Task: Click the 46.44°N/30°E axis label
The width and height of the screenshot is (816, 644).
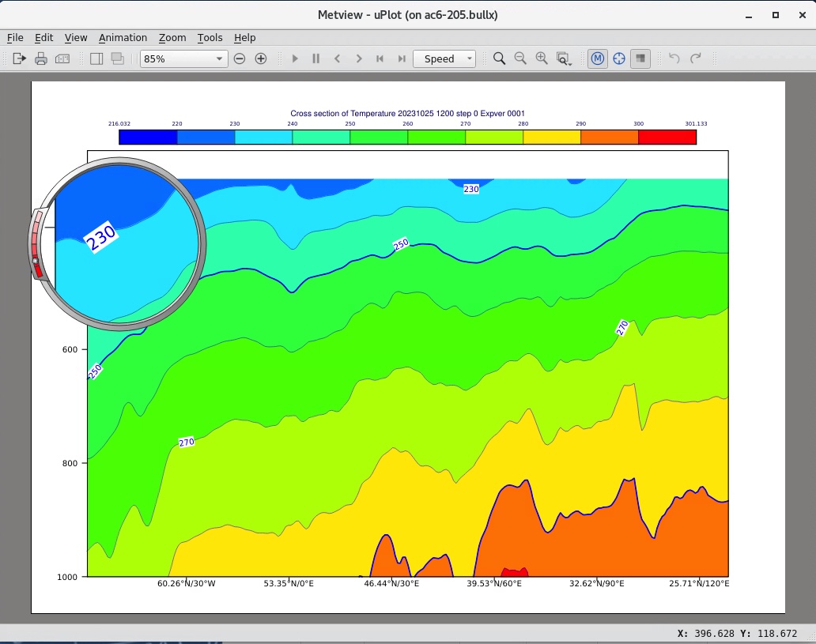Action: [x=391, y=583]
